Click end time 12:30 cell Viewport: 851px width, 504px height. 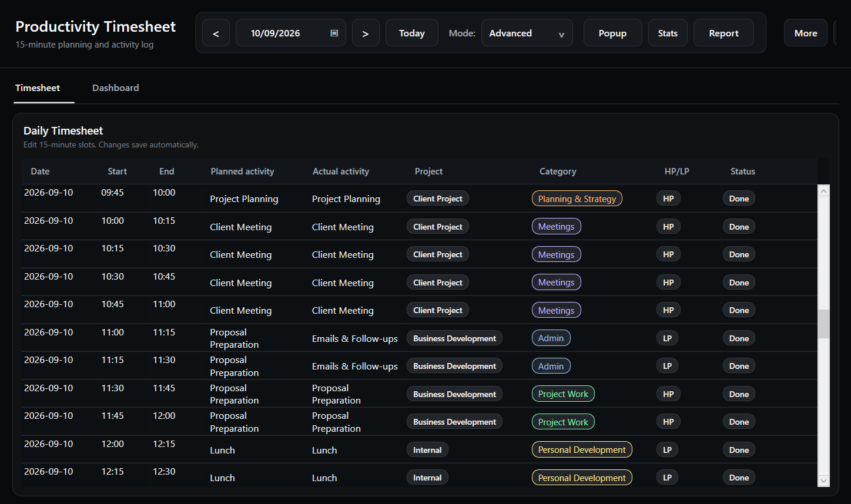[x=164, y=472]
